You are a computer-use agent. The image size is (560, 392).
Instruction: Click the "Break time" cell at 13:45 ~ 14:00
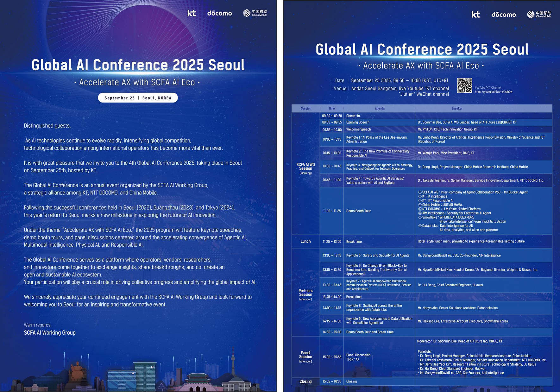pyautogui.click(x=379, y=297)
